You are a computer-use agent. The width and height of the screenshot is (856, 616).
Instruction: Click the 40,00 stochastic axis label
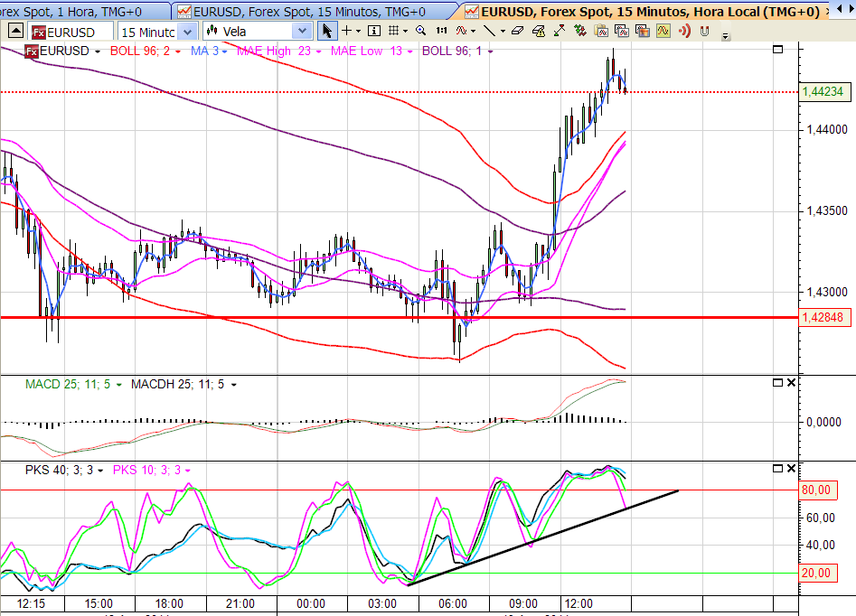click(x=821, y=545)
